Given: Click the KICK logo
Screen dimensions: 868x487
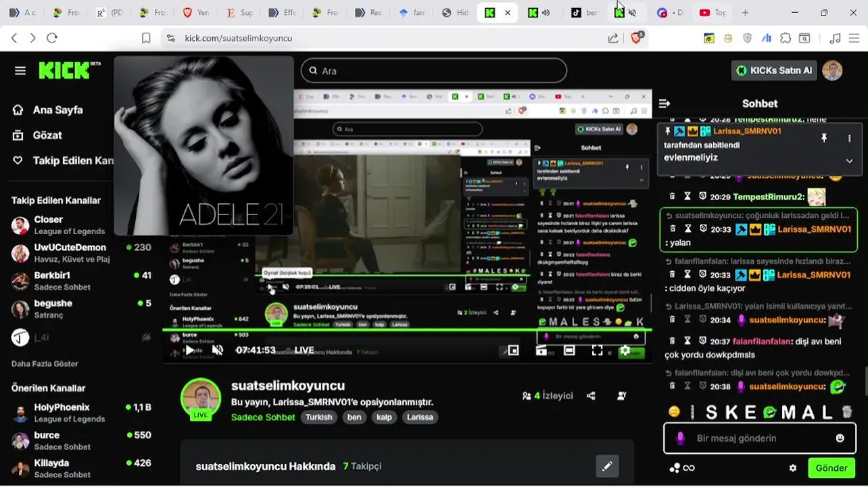Looking at the screenshot, I should pos(69,70).
